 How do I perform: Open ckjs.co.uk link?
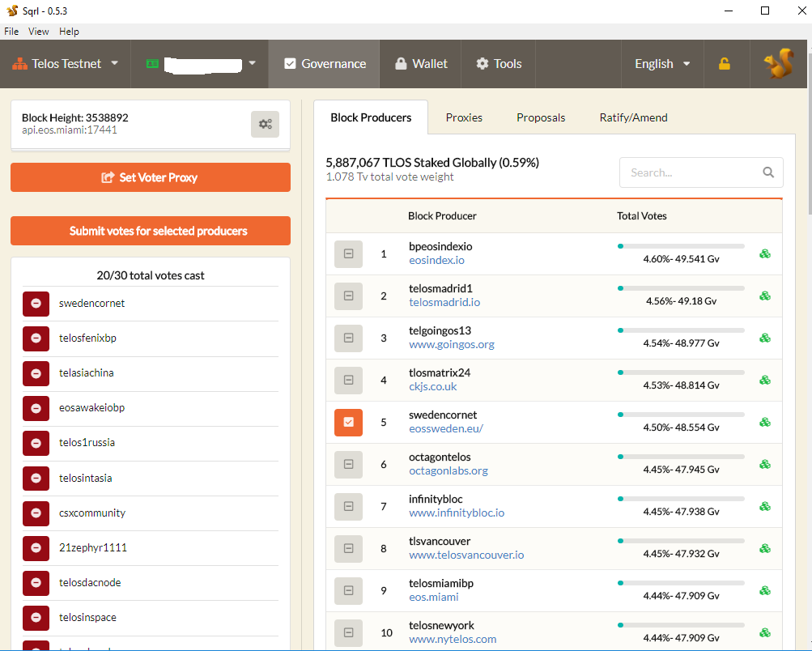pos(433,387)
